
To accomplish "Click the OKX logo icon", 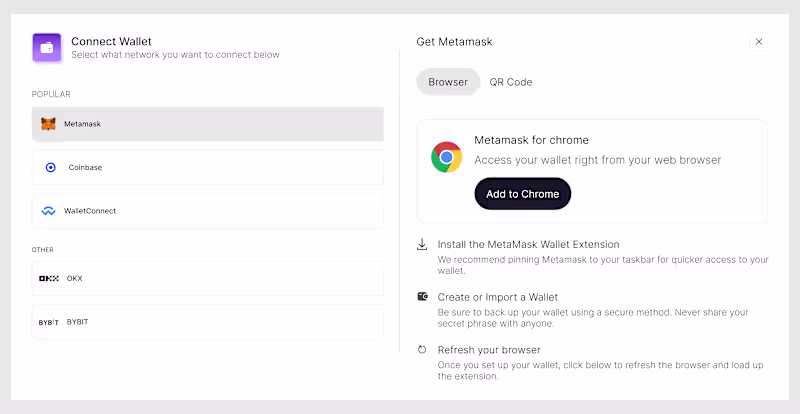I will pos(48,278).
